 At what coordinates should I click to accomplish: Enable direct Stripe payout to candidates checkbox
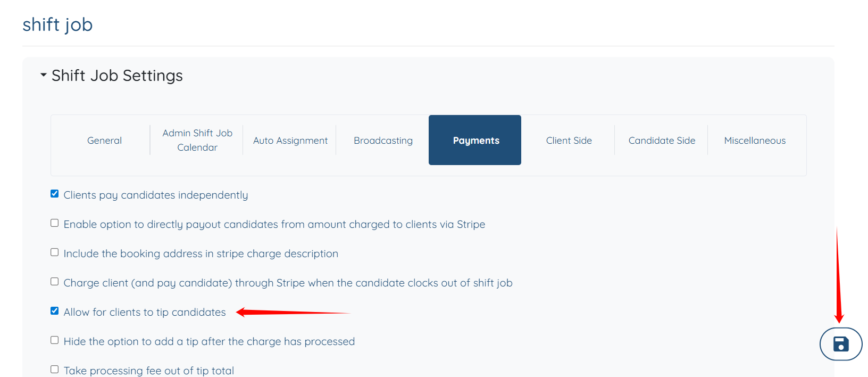[55, 223]
